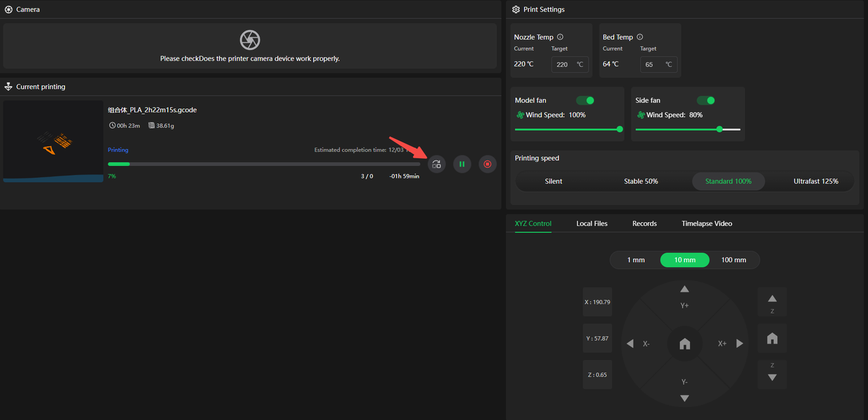Set printing speed to Silent
The height and width of the screenshot is (420, 868).
tap(553, 182)
